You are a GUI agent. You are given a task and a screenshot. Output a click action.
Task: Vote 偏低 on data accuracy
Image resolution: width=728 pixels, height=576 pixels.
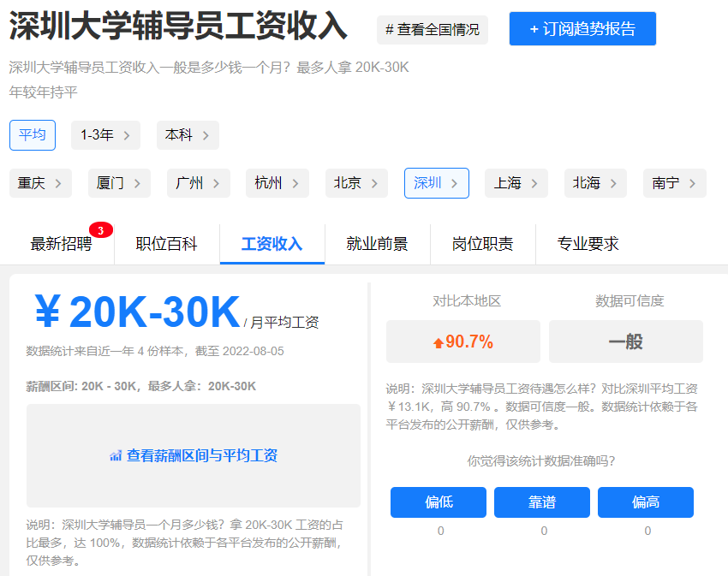coord(439,502)
